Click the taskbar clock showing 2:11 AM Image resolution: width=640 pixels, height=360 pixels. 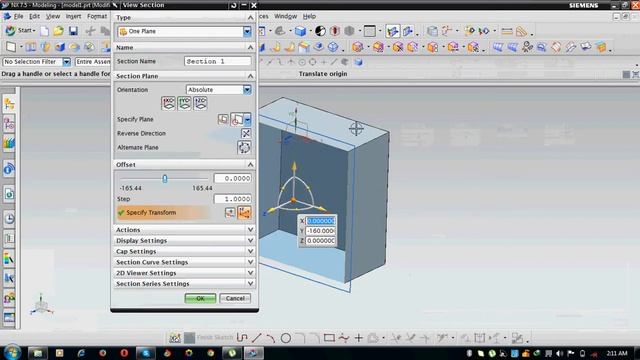(x=617, y=353)
